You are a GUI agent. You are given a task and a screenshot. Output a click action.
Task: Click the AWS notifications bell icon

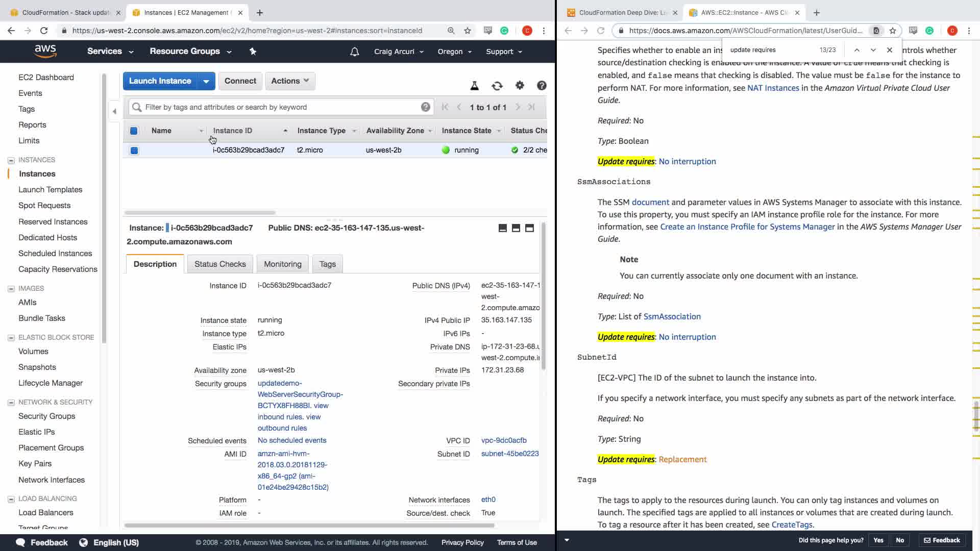click(x=354, y=52)
